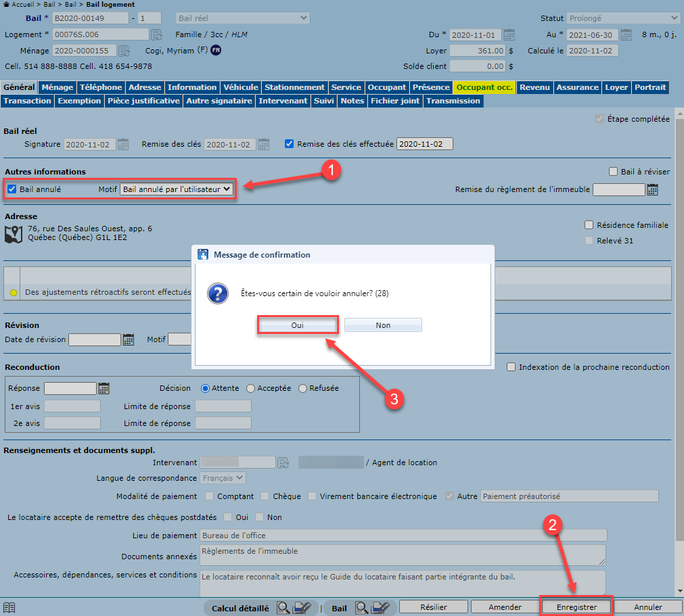Click the magnifier icon next to Calcul détaillé
This screenshot has height=616, width=684.
[283, 607]
